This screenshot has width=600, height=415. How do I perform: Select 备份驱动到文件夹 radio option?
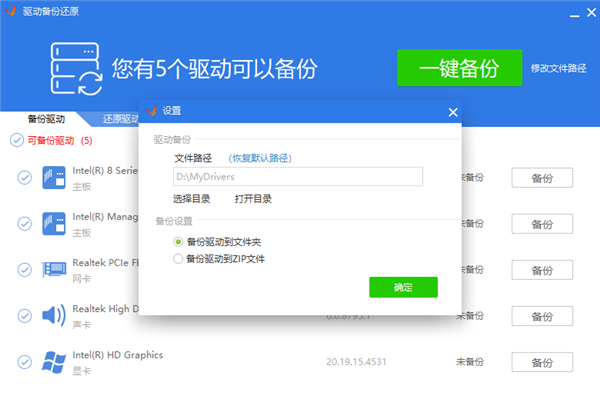[x=178, y=242]
